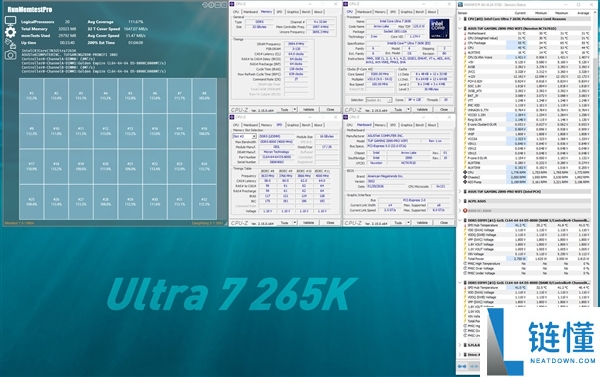Open Mainboard tab in CPU-Z SPD window
Screen dimensions: 600x377
[x=251, y=125]
